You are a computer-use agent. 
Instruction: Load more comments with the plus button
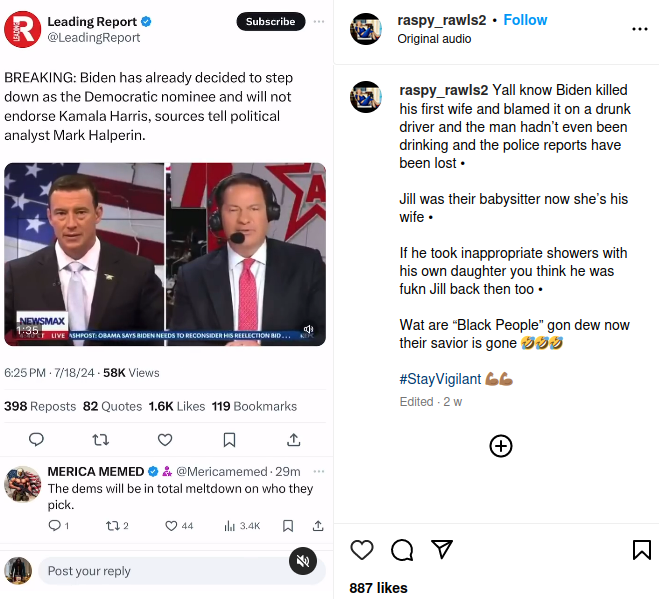501,446
